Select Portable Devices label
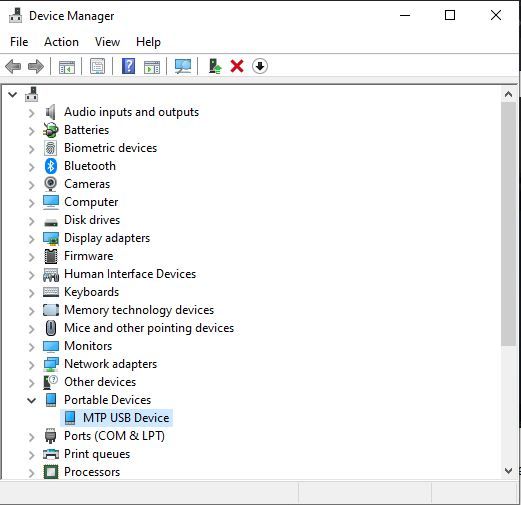 point(108,400)
